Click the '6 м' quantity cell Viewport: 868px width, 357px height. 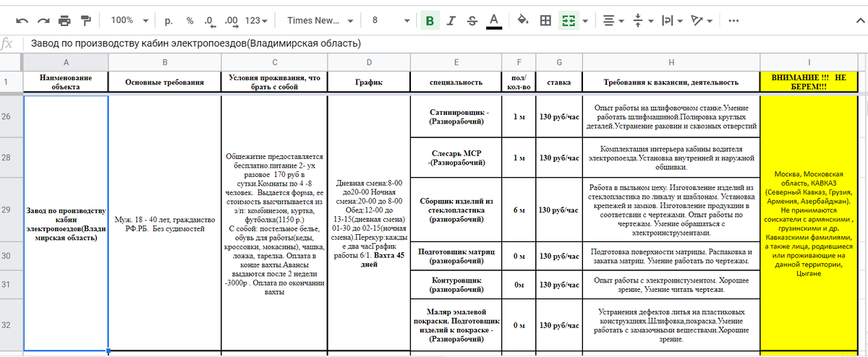coord(519,210)
